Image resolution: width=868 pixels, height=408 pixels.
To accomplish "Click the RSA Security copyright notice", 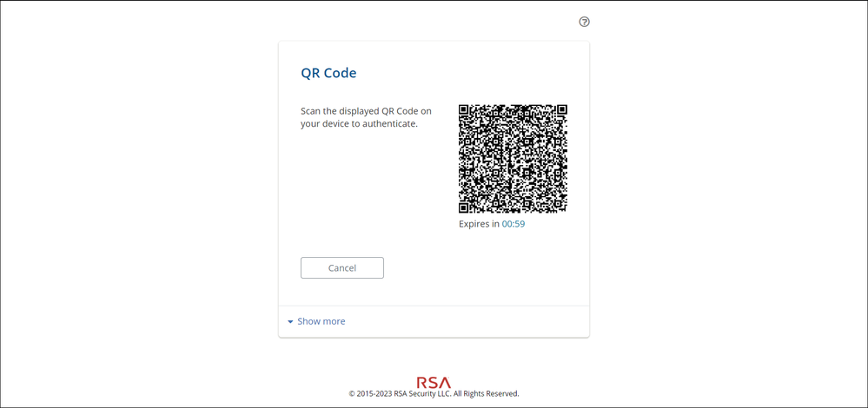I will (434, 394).
